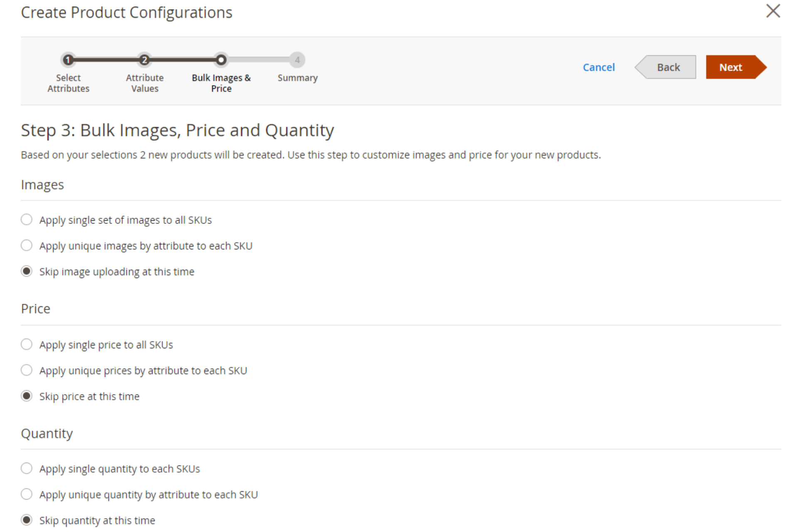Select apply unique quantity by attribute option
The height and width of the screenshot is (532, 798).
[x=26, y=494]
